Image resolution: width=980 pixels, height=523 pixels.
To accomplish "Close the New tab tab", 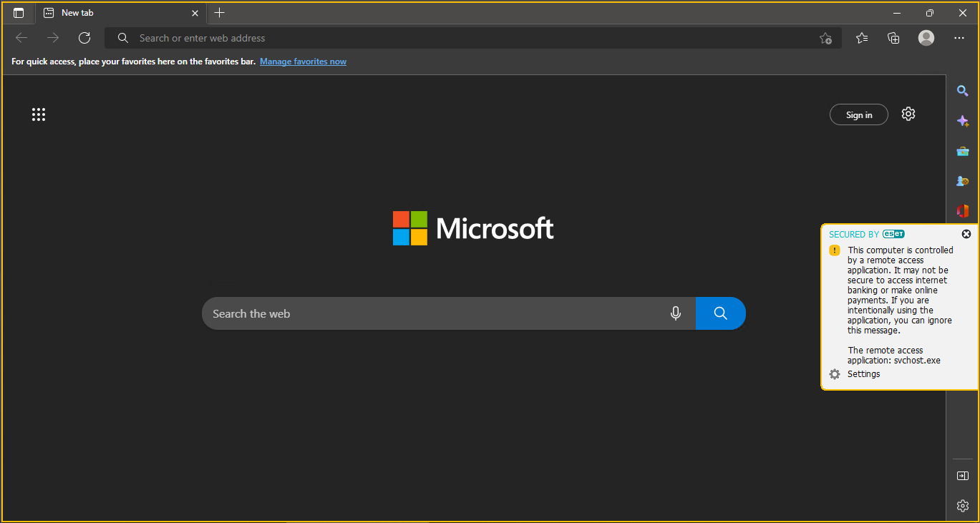I will click(x=195, y=13).
